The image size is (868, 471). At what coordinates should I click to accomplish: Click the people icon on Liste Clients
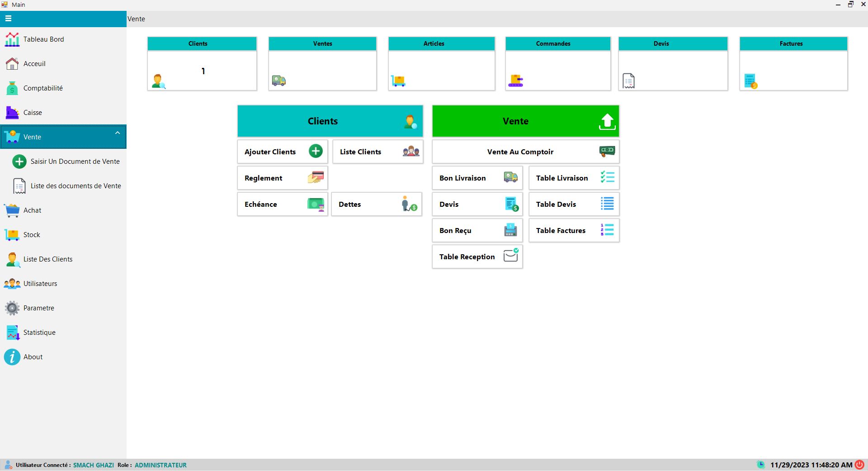[x=411, y=151]
